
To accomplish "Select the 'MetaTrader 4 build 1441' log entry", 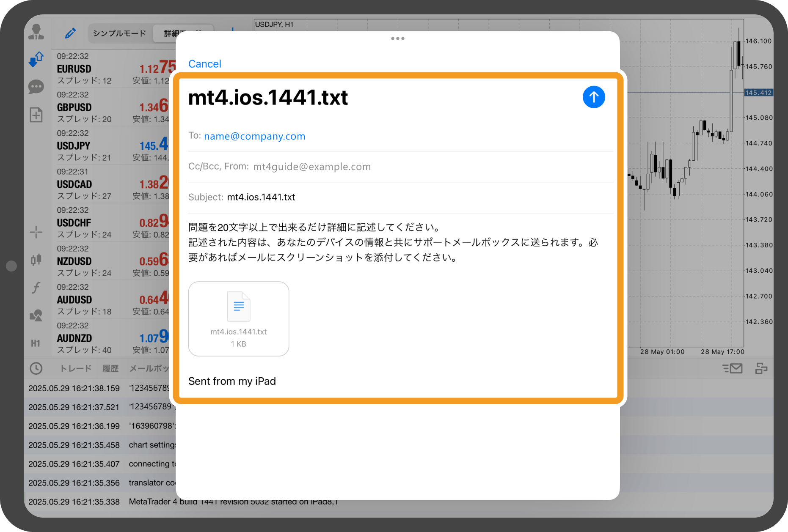I will (x=183, y=502).
